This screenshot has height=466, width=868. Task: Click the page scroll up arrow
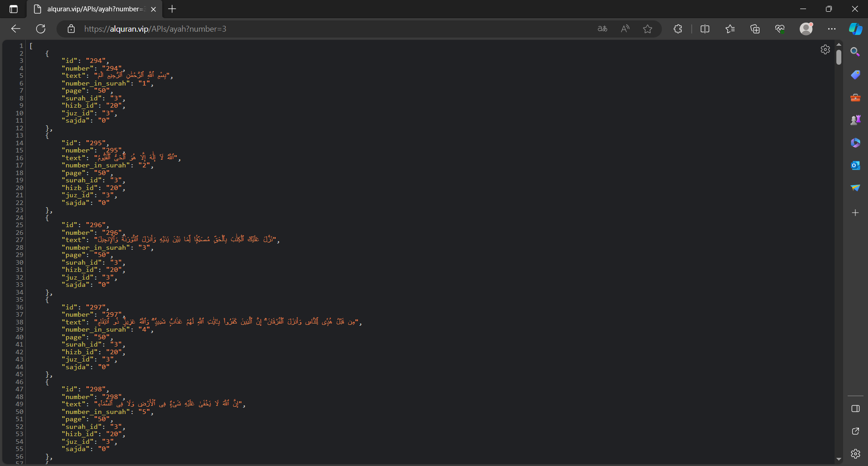[x=839, y=44]
